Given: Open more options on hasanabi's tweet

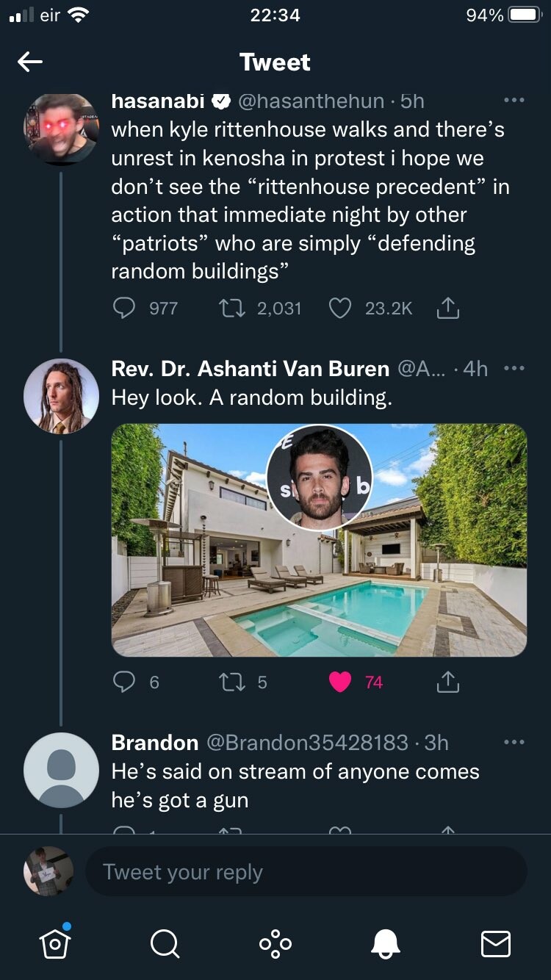Looking at the screenshot, I should (514, 101).
